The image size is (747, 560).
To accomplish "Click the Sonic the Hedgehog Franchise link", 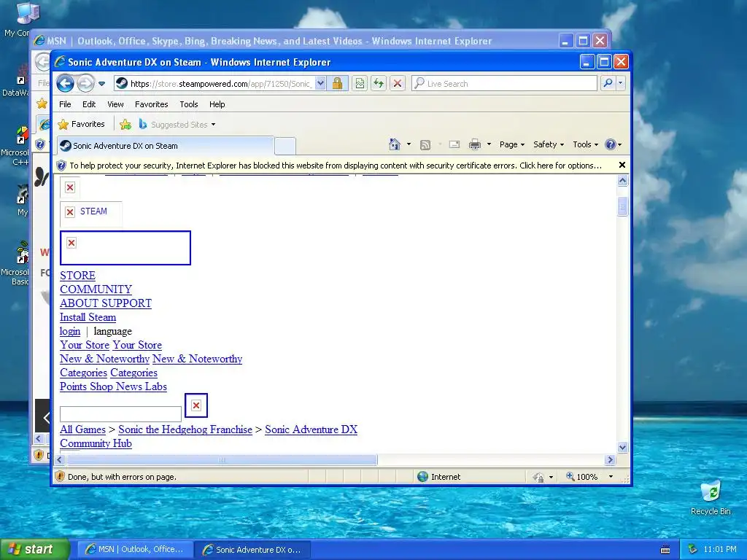I will 185,429.
